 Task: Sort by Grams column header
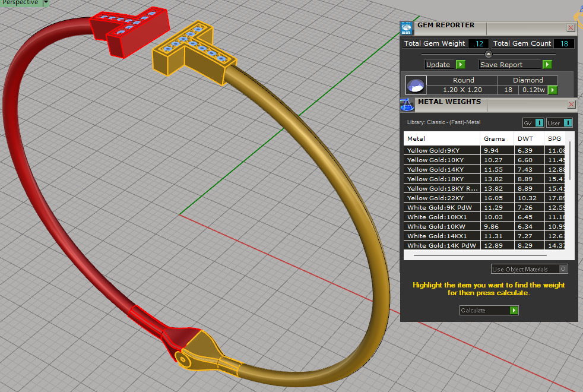497,138
